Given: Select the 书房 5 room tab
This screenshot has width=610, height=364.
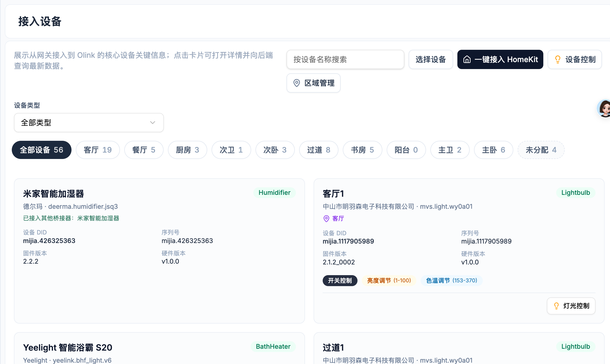Looking at the screenshot, I should [x=363, y=150].
